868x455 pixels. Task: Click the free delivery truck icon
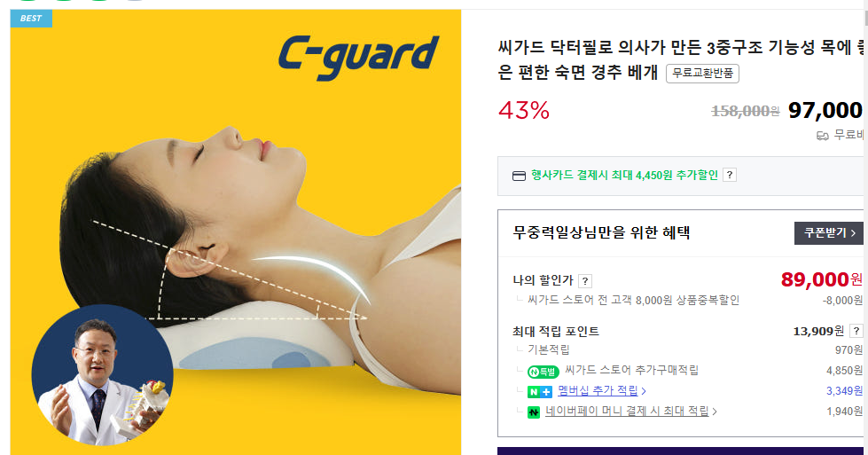click(822, 136)
